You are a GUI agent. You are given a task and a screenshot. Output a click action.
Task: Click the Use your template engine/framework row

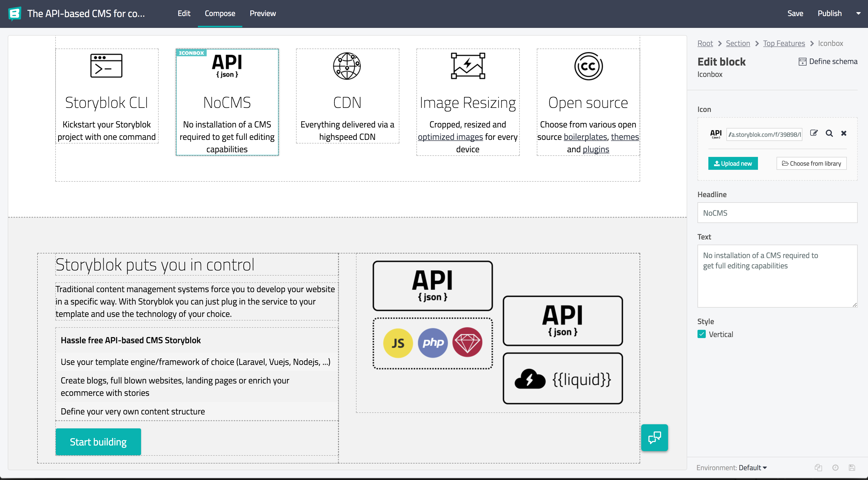(196, 362)
